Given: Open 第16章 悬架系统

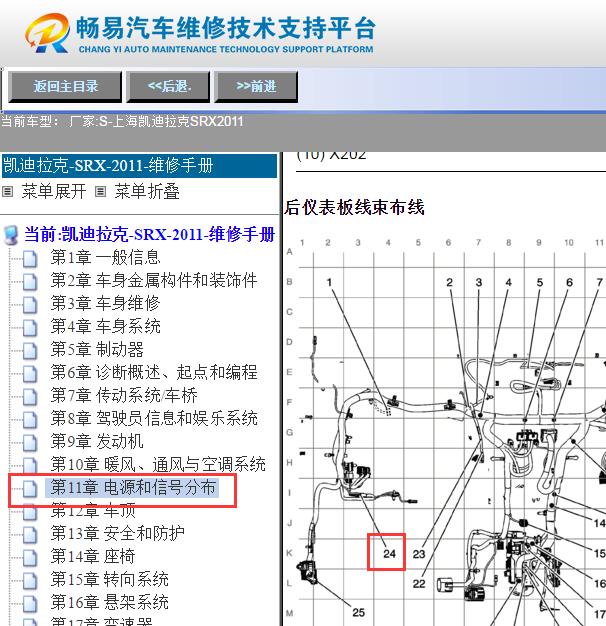Looking at the screenshot, I should [x=109, y=602].
